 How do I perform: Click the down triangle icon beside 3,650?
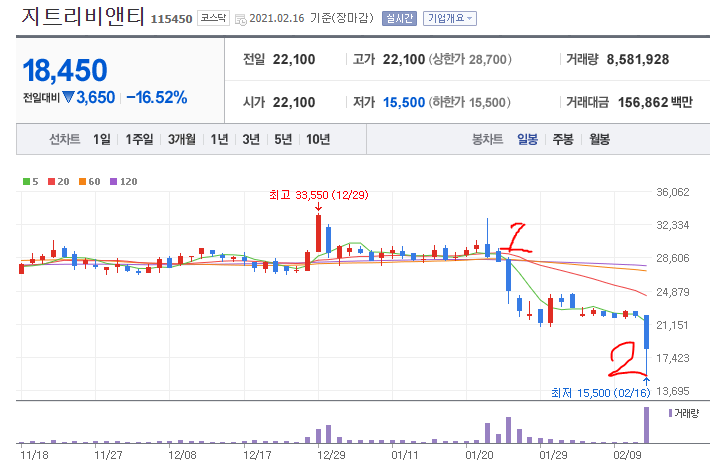tap(68, 97)
